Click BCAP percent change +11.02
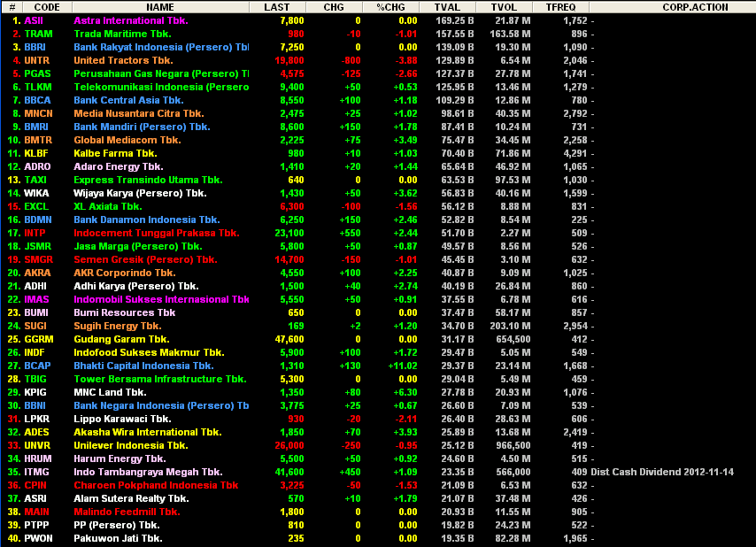Image resolution: width=756 pixels, height=547 pixels. (x=403, y=366)
